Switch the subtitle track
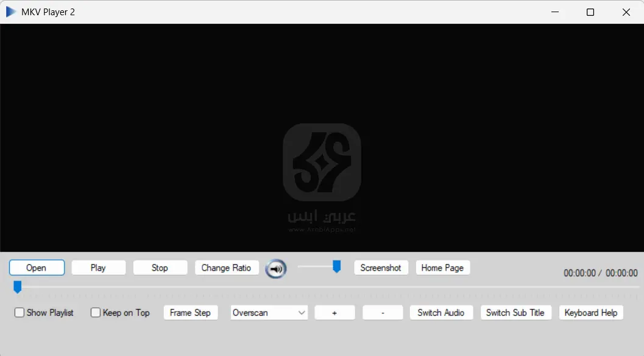The image size is (644, 356). coord(515,312)
